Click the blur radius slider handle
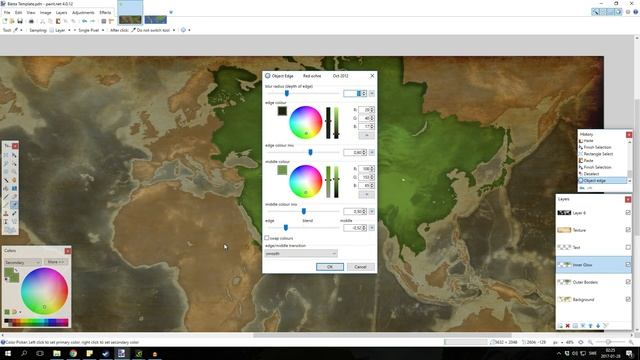 coord(287,93)
